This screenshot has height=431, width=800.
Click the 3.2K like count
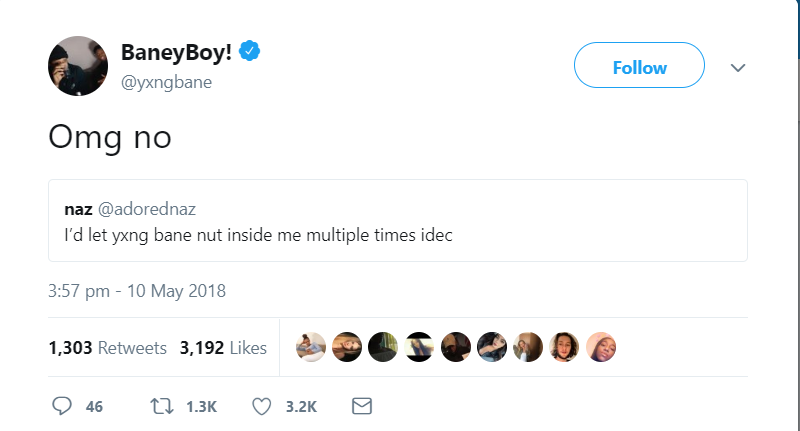(301, 406)
